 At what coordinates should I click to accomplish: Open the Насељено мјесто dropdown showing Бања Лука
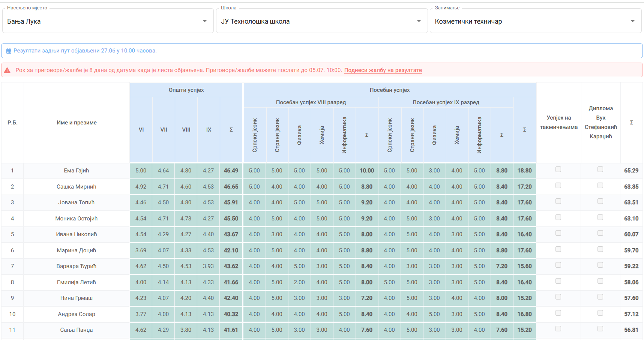(108, 21)
